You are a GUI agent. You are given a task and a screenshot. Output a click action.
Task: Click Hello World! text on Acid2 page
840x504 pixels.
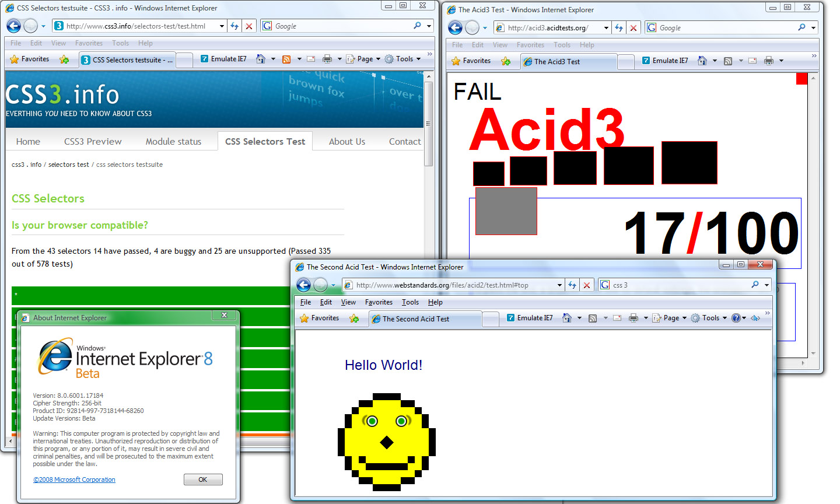[383, 365]
